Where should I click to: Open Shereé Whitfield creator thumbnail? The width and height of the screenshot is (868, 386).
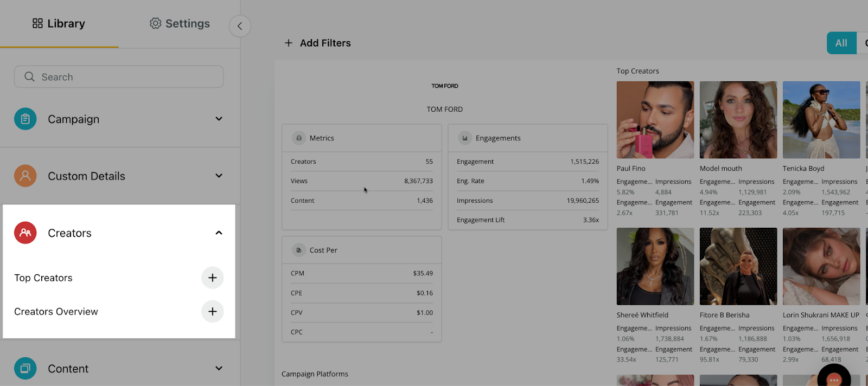point(655,266)
